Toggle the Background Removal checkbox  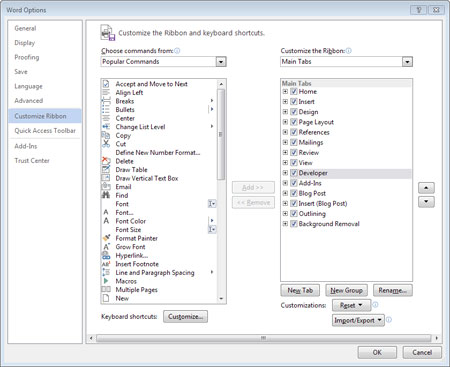coord(294,224)
